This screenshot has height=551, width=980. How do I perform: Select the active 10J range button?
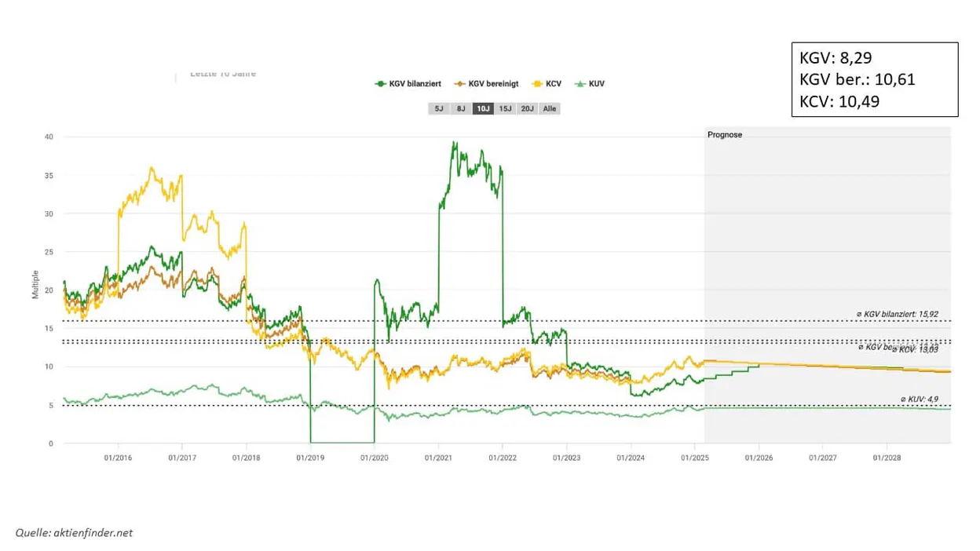click(x=483, y=108)
